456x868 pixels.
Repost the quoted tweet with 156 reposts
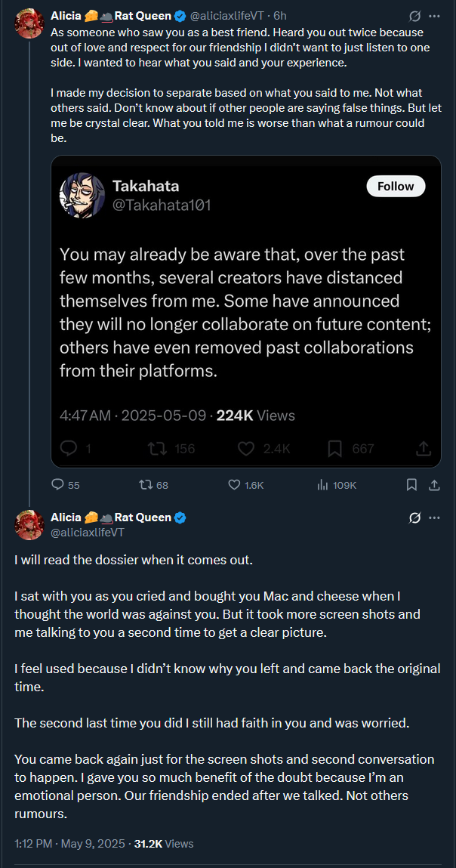point(157,449)
